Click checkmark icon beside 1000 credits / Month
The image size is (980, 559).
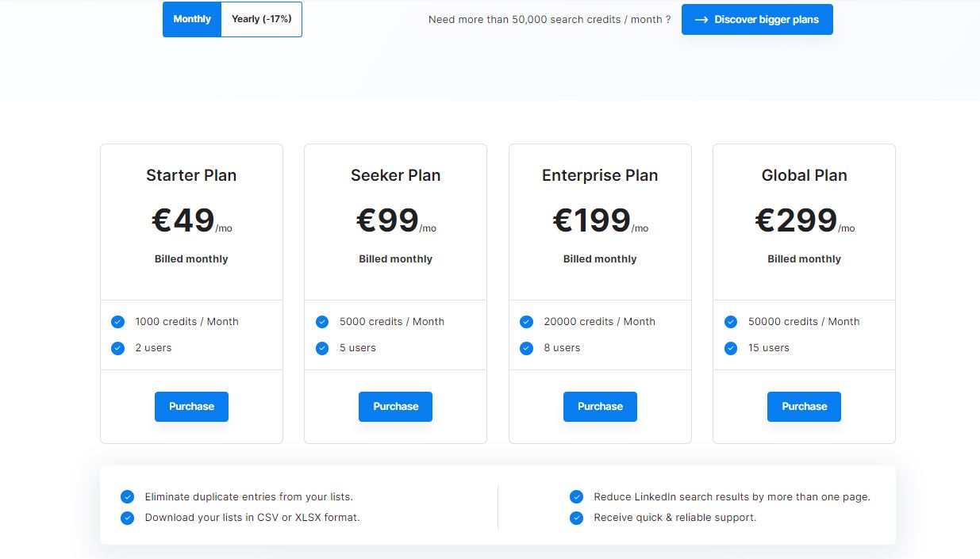118,322
